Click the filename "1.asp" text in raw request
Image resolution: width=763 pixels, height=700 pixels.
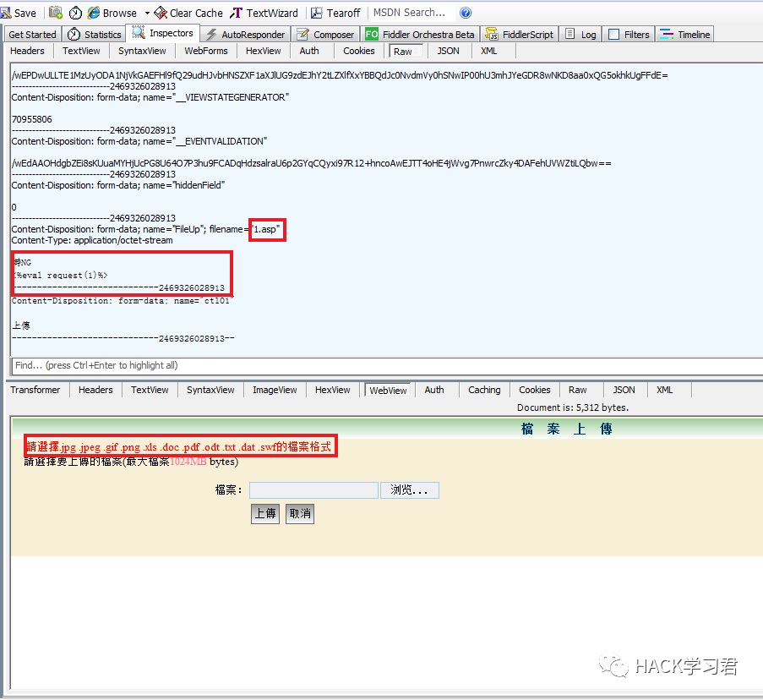pos(267,229)
